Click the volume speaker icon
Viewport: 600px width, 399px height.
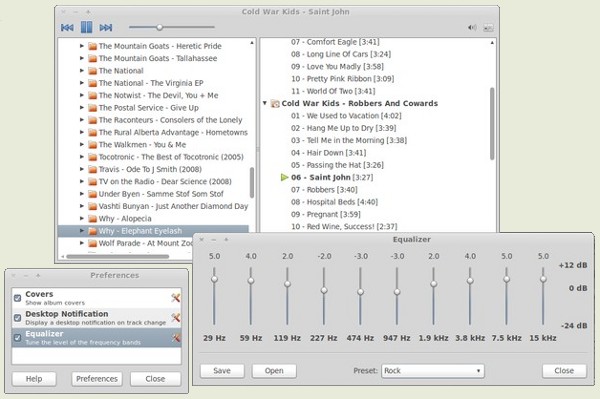[472, 28]
